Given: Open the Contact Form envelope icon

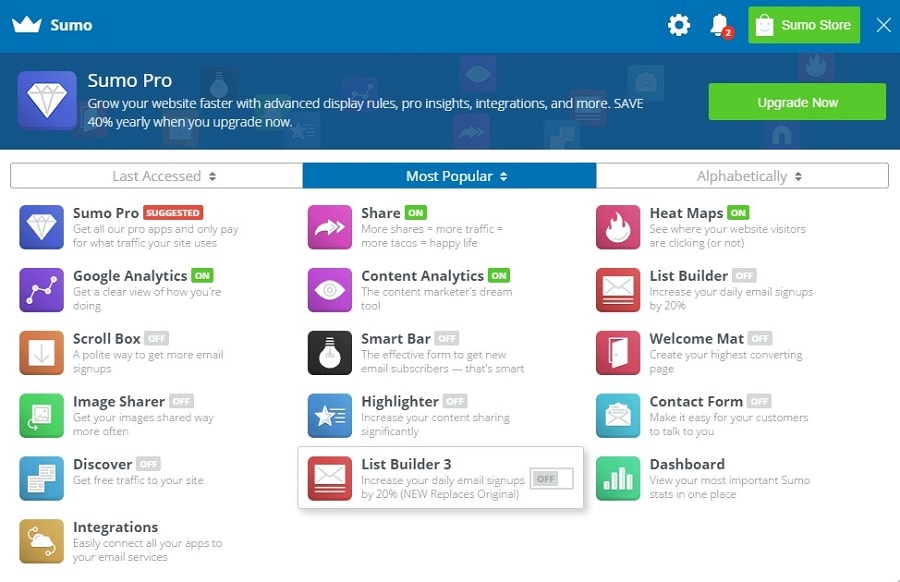Looking at the screenshot, I should click(618, 416).
